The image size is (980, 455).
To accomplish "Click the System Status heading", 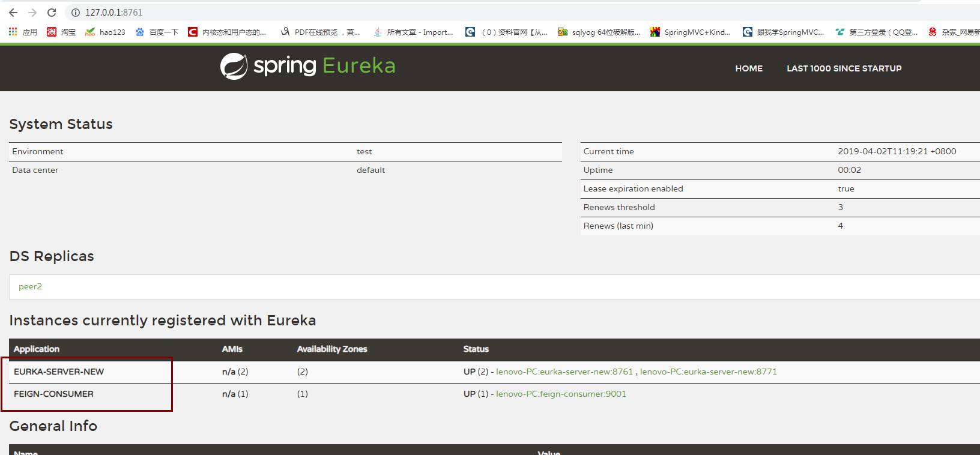I will tap(61, 124).
